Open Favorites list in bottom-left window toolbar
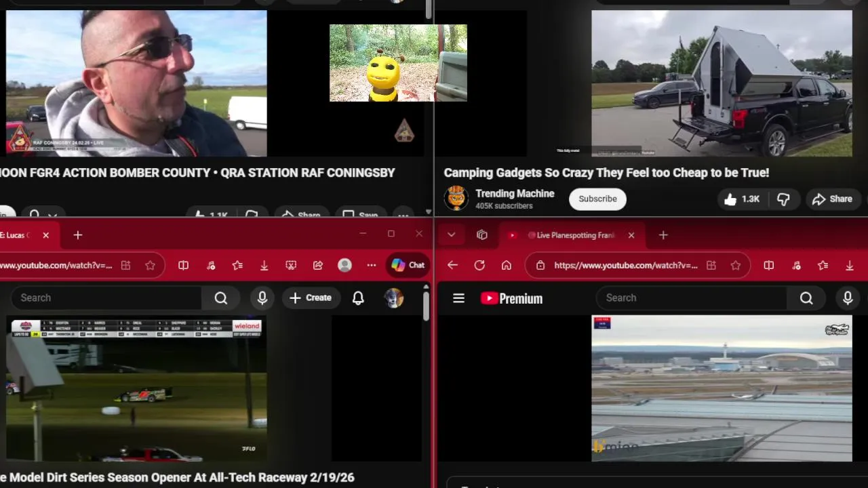 coord(237,266)
